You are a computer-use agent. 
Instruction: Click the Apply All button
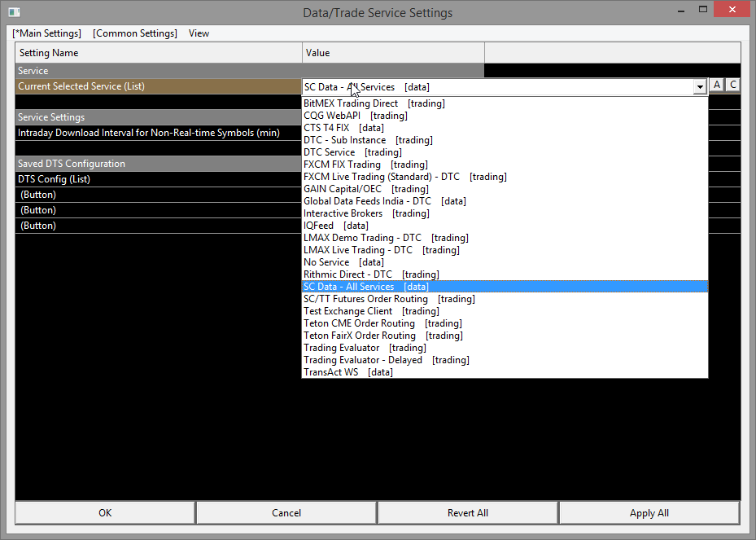[649, 513]
